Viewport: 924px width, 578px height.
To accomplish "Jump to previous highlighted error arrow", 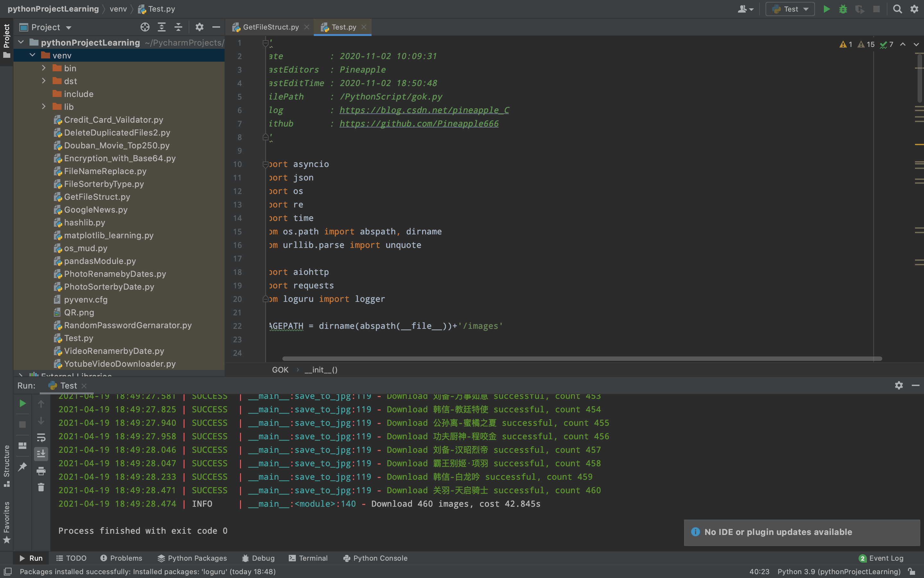I will (903, 44).
